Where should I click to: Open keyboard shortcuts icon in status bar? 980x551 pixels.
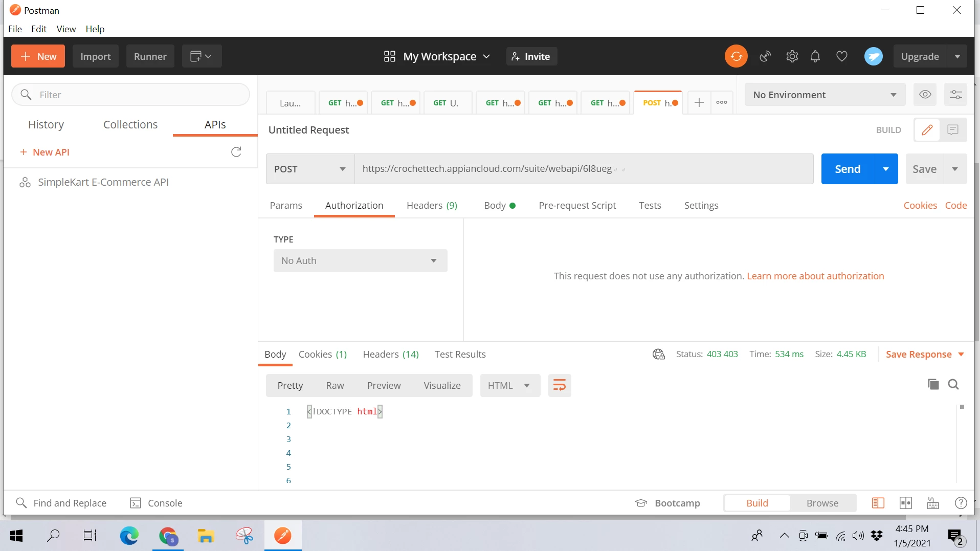tap(933, 503)
